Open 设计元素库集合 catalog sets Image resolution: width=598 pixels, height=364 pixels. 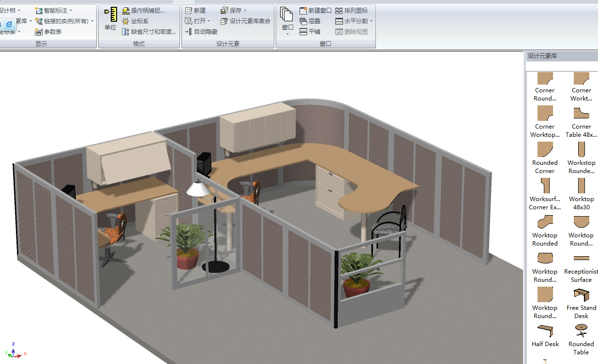(x=245, y=21)
